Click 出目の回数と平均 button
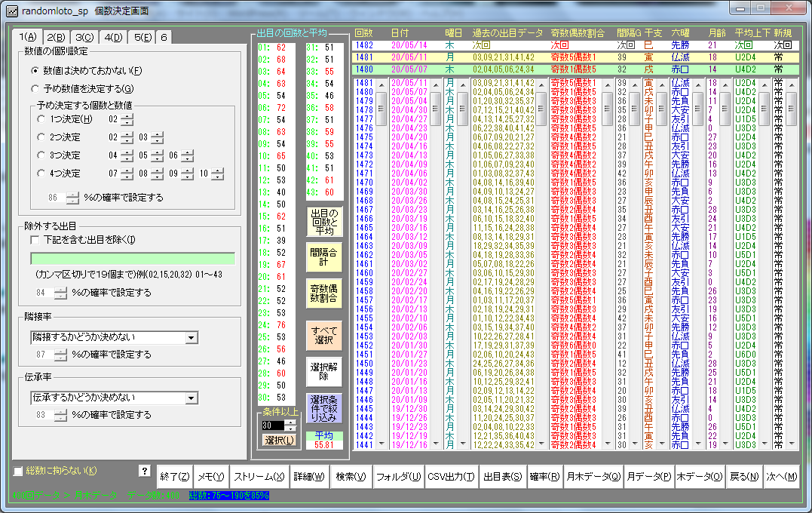812x513 pixels. [324, 222]
